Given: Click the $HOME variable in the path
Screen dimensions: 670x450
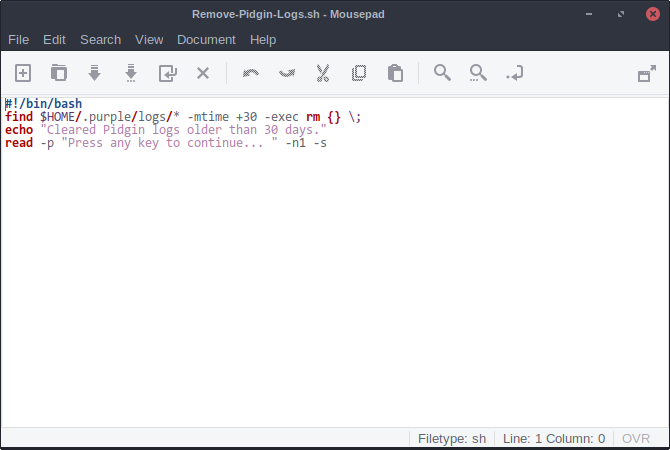Looking at the screenshot, I should tap(58, 117).
